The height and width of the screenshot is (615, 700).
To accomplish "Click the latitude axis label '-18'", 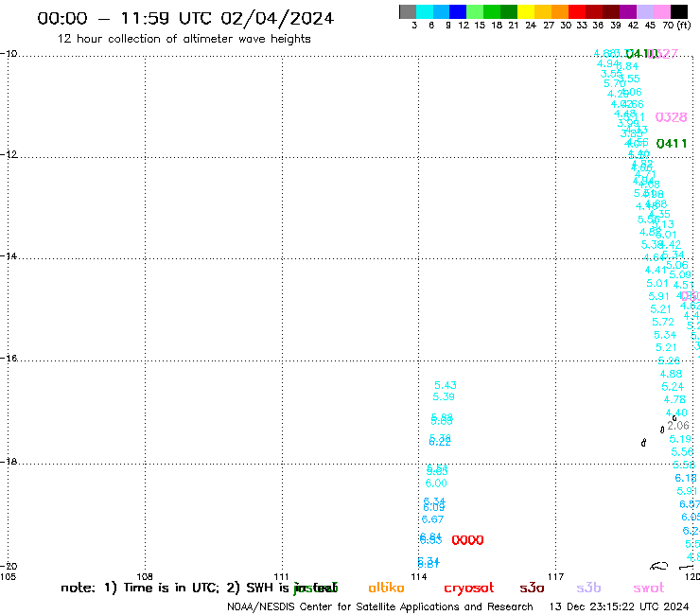I will click(9, 462).
